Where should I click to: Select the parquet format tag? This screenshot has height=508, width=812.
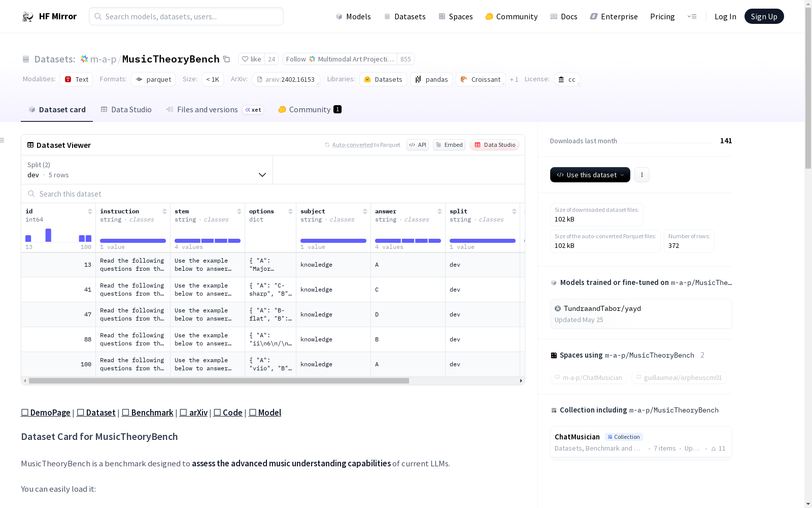153,80
